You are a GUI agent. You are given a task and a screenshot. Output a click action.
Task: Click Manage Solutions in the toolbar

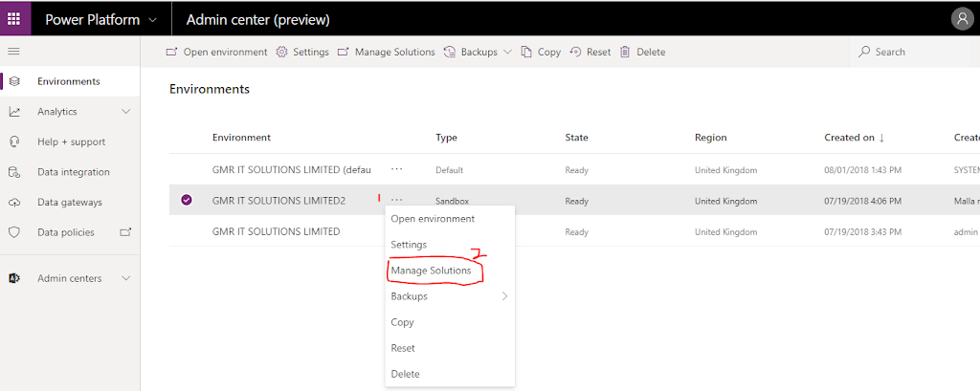[x=387, y=52]
